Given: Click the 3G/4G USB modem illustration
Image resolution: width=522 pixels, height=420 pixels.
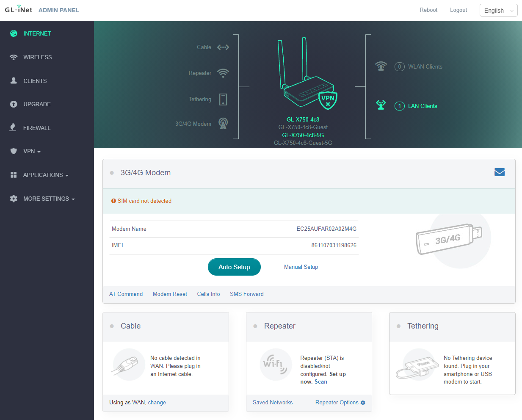Looking at the screenshot, I should pos(449,239).
